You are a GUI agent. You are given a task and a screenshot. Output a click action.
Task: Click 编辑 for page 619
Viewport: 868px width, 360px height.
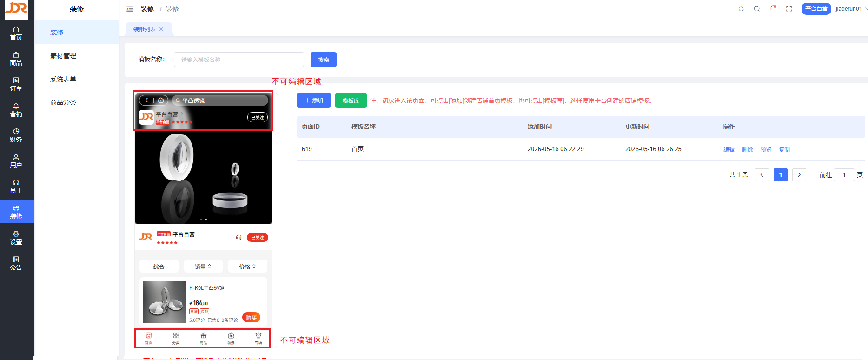click(729, 149)
